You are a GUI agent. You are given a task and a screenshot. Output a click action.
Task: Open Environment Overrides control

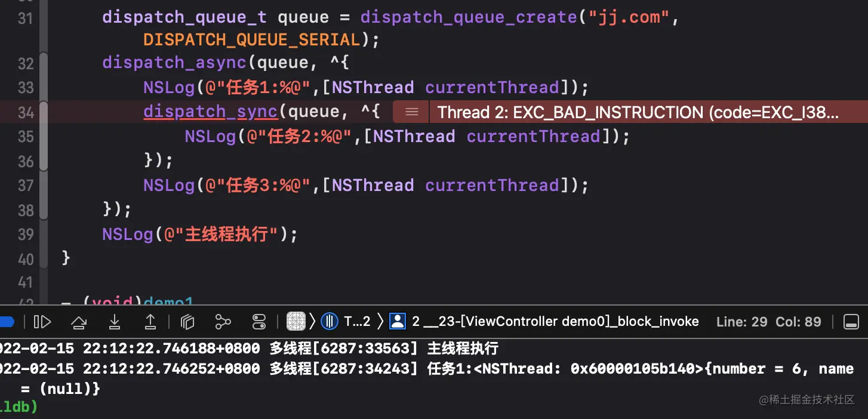coord(259,322)
